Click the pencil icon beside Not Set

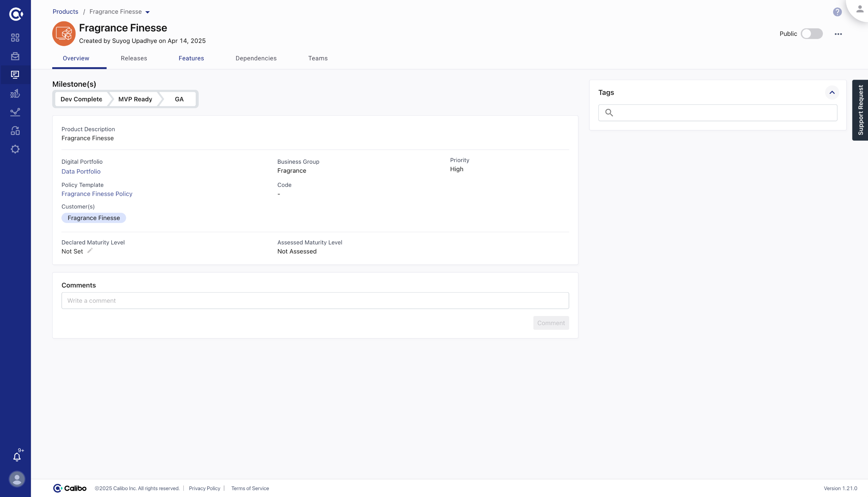pos(90,251)
